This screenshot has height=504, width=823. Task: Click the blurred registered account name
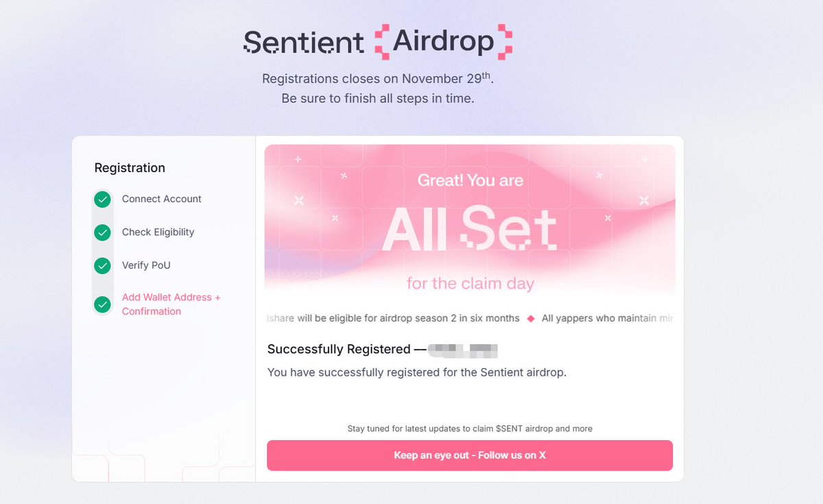point(463,350)
